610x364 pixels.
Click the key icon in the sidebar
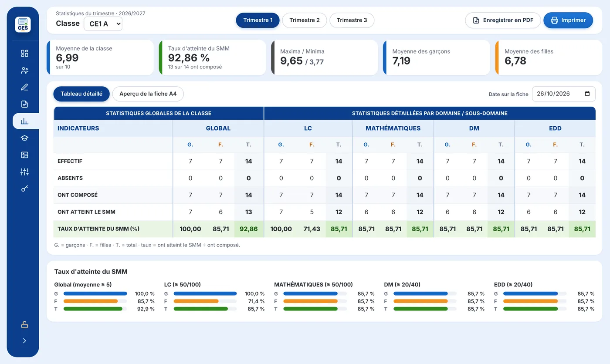pos(24,189)
